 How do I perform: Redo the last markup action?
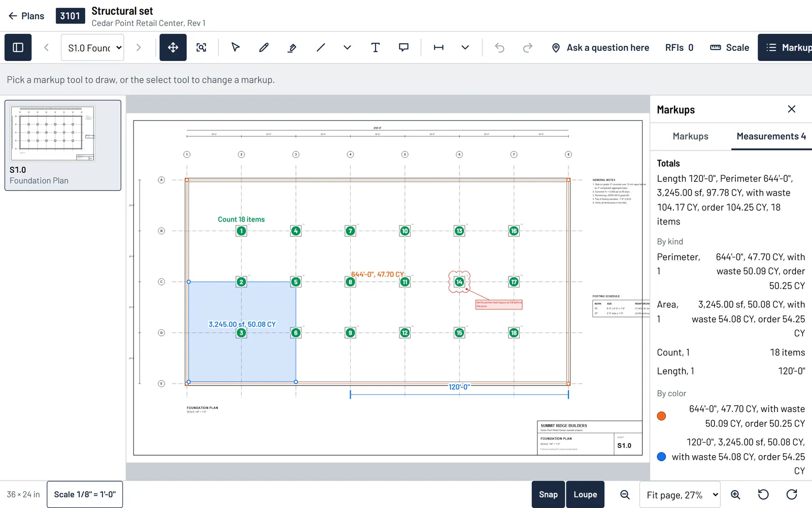coord(528,47)
